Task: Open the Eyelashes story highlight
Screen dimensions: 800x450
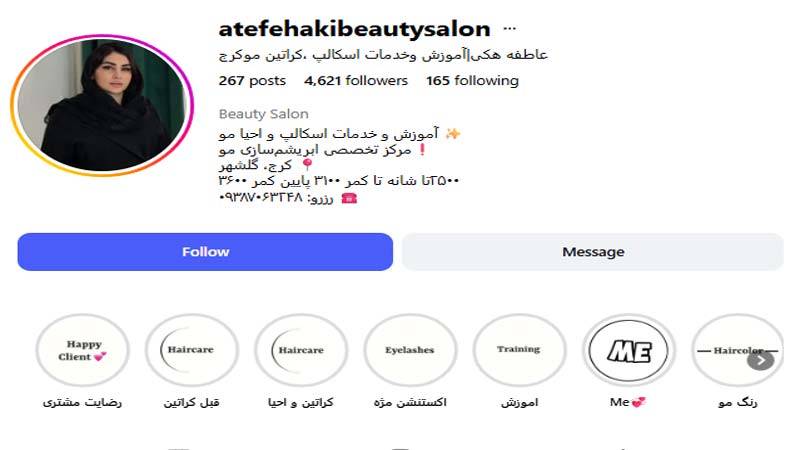Action: point(410,350)
